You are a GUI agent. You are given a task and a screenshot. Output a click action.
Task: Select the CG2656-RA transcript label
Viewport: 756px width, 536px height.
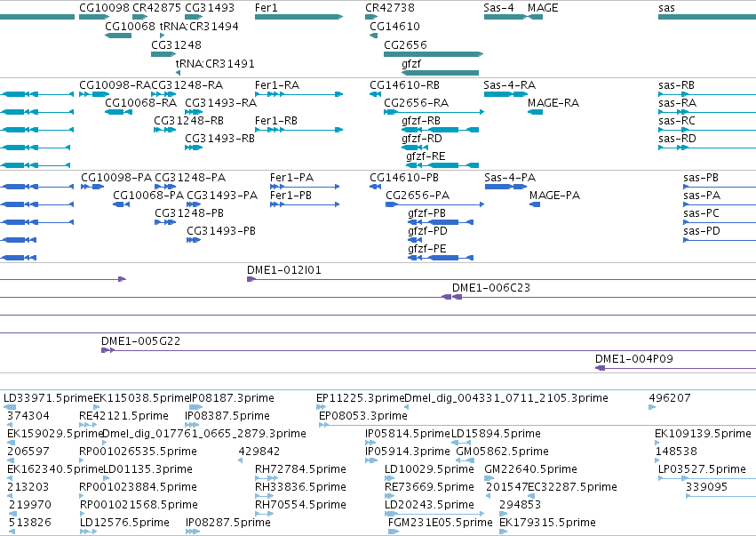pyautogui.click(x=416, y=103)
